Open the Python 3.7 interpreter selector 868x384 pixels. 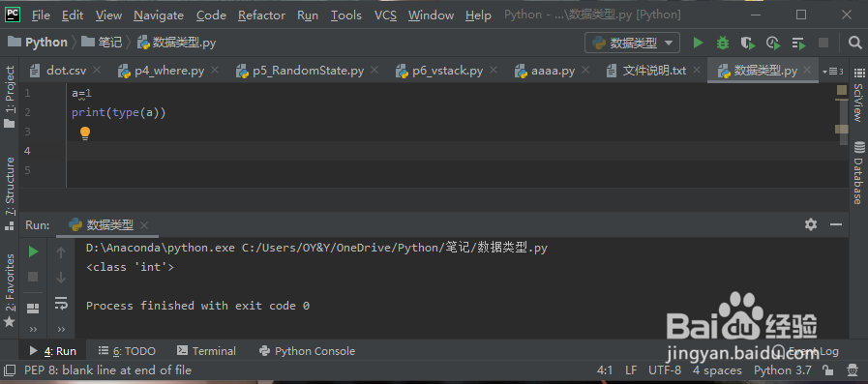click(782, 370)
